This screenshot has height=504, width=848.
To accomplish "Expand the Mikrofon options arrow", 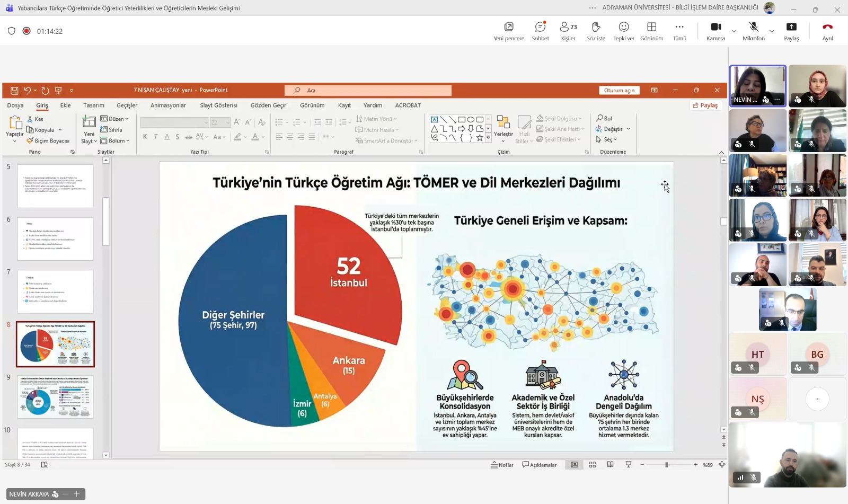I will 772,31.
